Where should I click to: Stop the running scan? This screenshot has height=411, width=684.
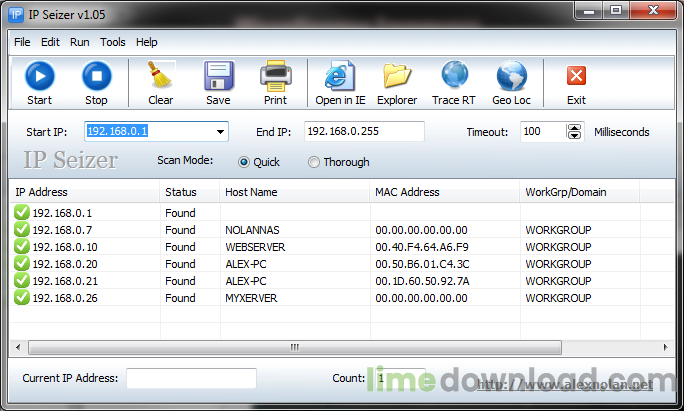96,83
